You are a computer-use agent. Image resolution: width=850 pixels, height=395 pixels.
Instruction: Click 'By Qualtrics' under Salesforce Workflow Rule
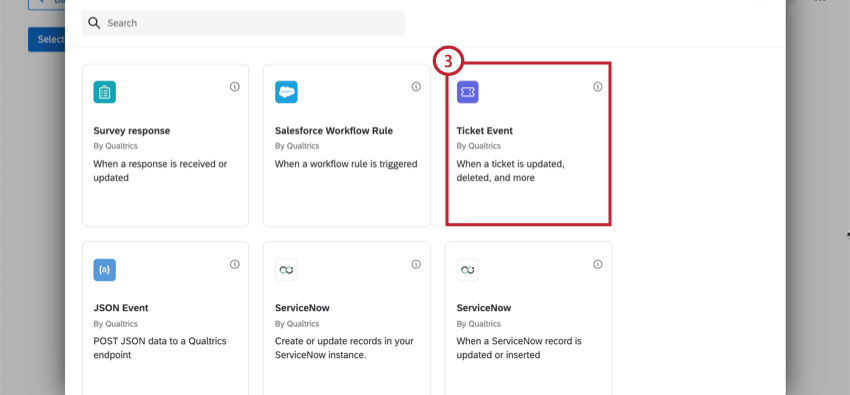click(297, 146)
